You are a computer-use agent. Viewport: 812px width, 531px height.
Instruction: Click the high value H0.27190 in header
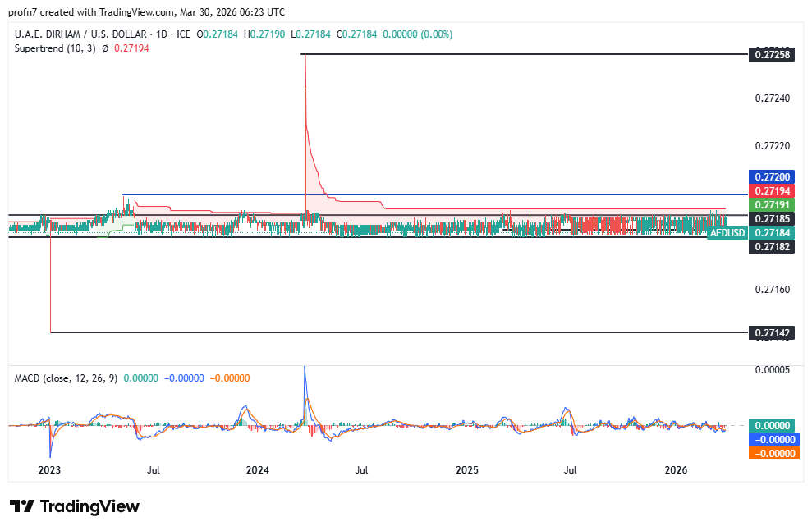264,34
